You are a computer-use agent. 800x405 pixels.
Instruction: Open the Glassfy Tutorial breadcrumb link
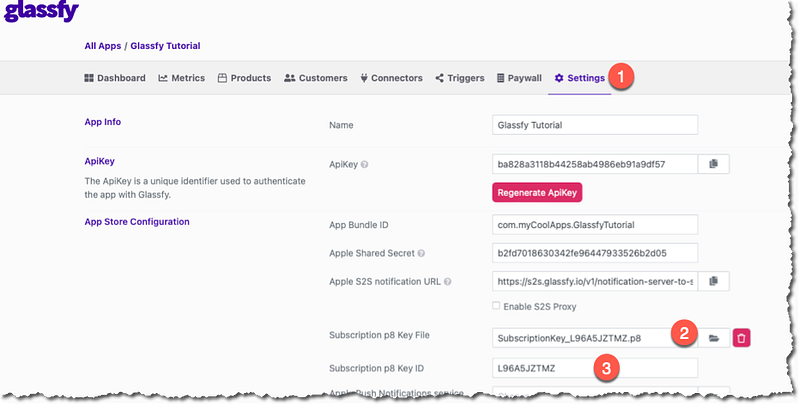[165, 46]
